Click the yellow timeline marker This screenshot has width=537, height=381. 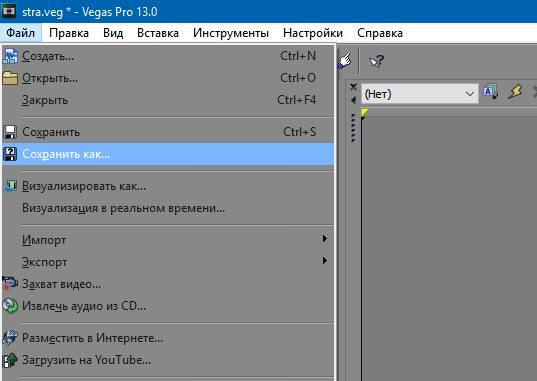[x=364, y=113]
